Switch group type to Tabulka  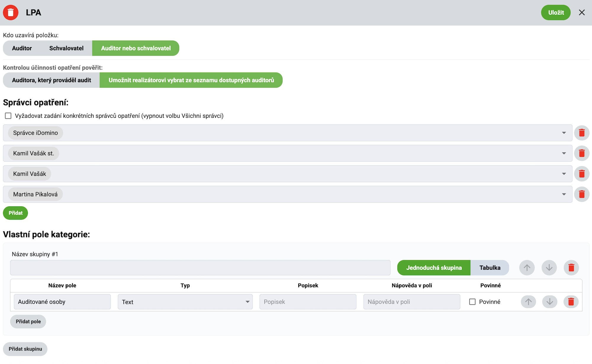[x=490, y=268]
